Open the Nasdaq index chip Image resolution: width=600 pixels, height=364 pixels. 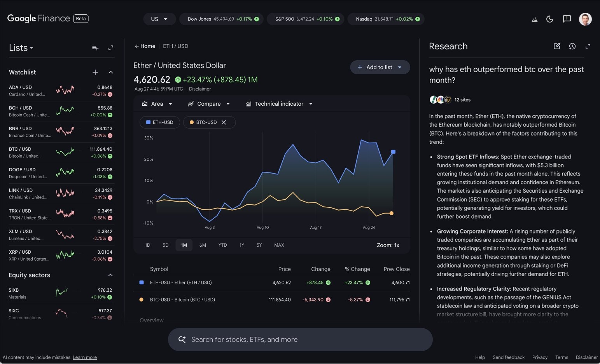coord(386,19)
